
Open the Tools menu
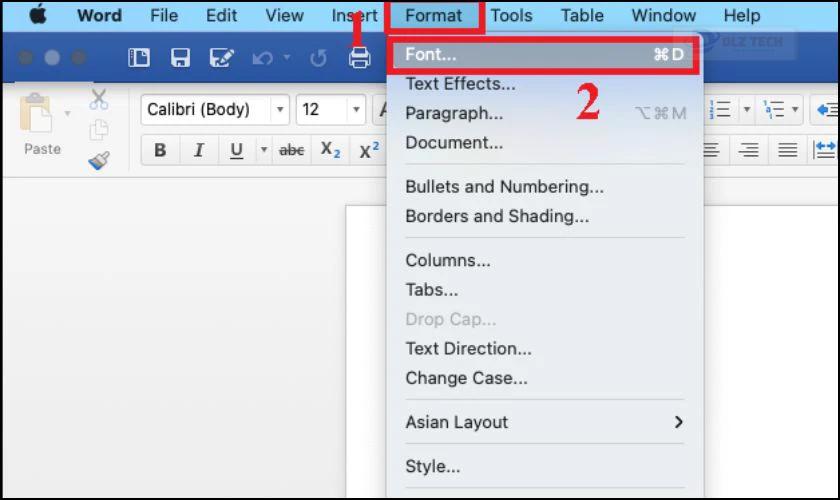[512, 16]
